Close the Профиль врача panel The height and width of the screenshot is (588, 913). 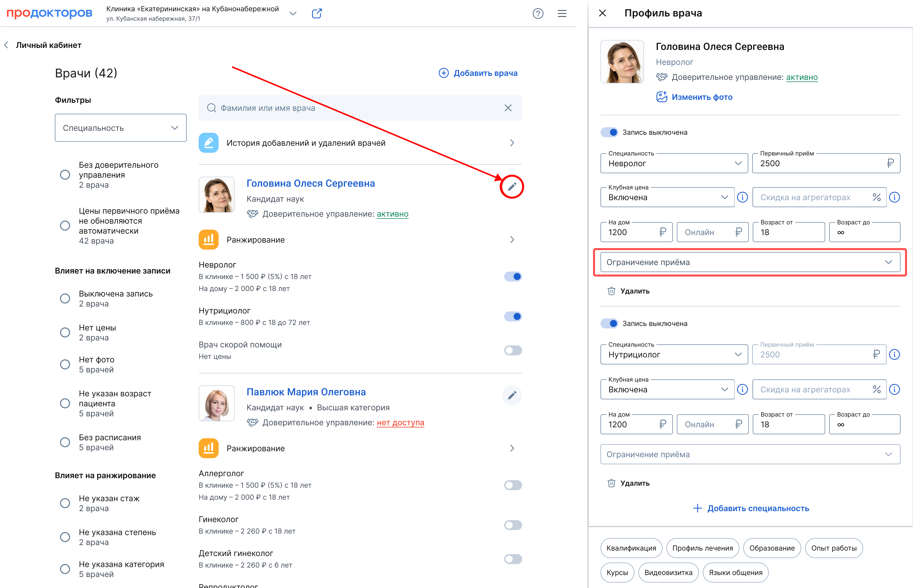[x=603, y=13]
